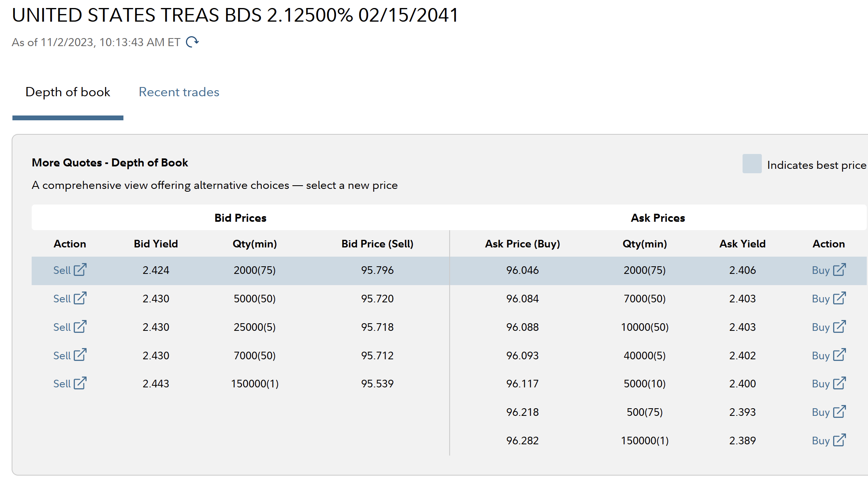Click the refresh quote icon beside the timestamp

(192, 42)
